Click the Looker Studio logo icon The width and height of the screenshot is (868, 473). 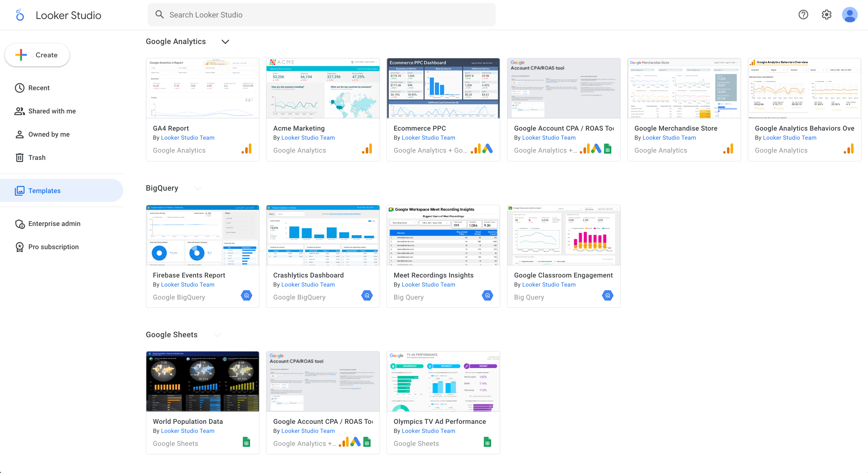pyautogui.click(x=20, y=15)
